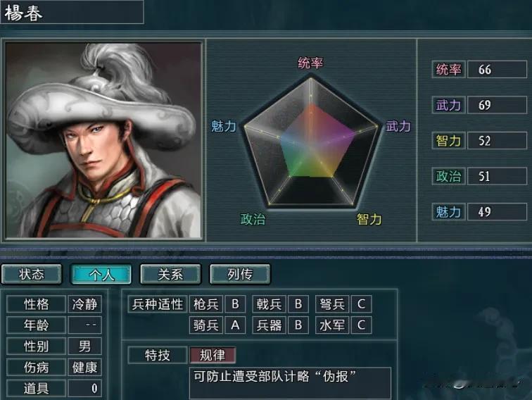The height and width of the screenshot is (400, 532).
Task: Click the 骑兵 aptitude grade A
Action: click(235, 325)
